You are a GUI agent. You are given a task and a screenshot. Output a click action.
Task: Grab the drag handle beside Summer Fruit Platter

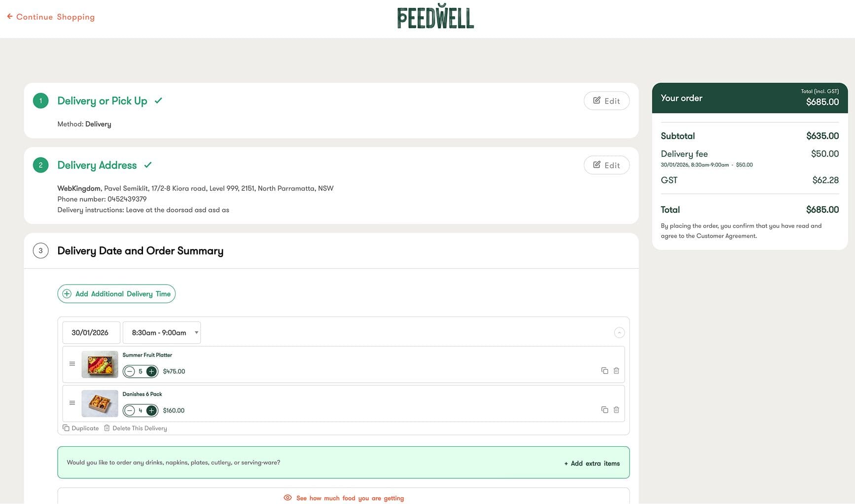click(72, 364)
